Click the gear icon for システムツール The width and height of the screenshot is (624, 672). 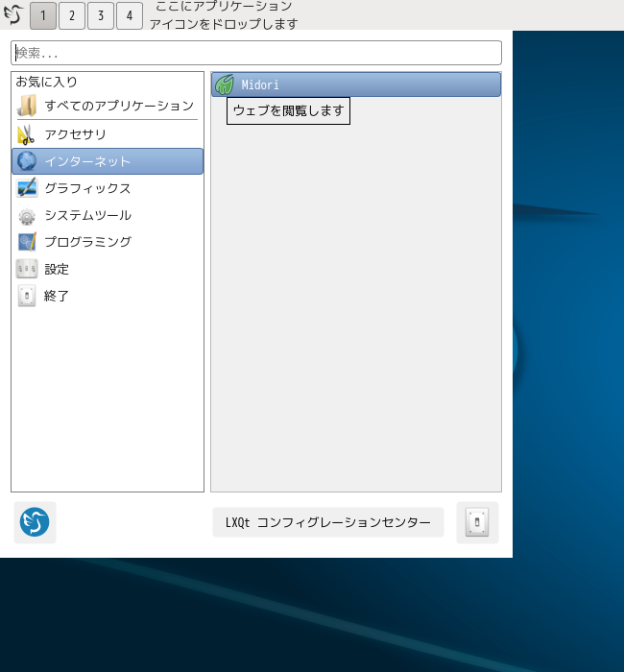point(27,216)
